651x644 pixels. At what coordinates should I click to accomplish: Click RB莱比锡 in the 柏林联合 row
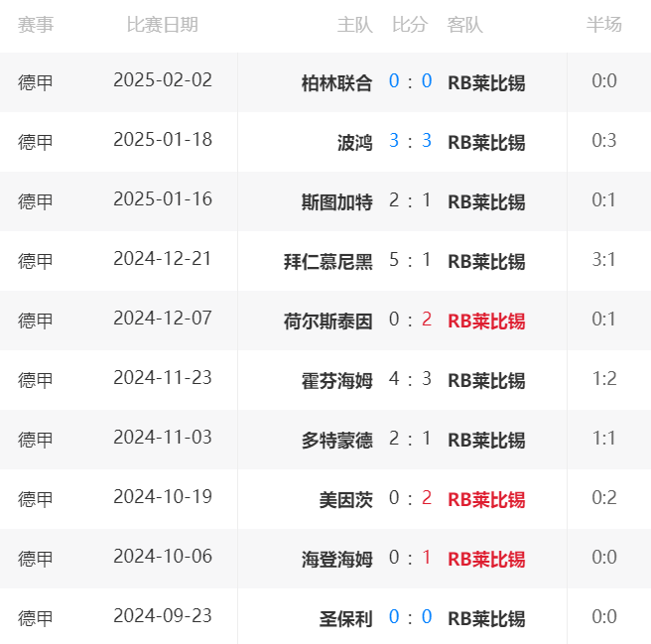point(486,82)
